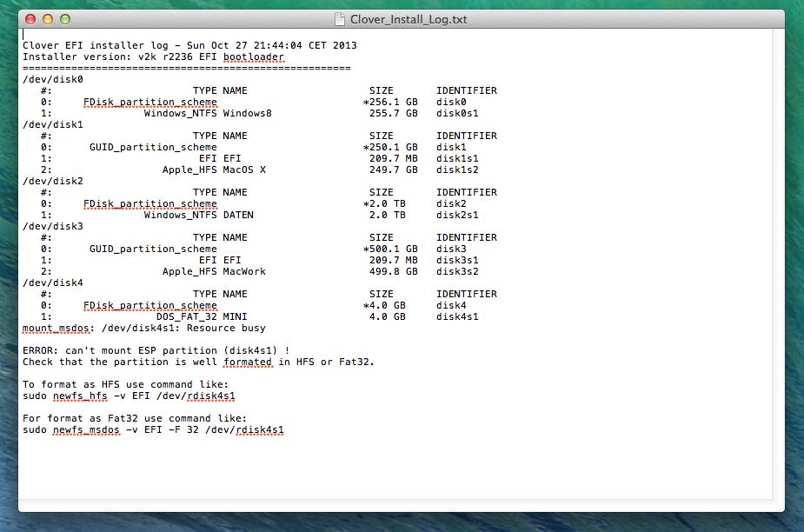The image size is (804, 532).
Task: Click the "/dev/disk1" heading line
Action: [53, 124]
